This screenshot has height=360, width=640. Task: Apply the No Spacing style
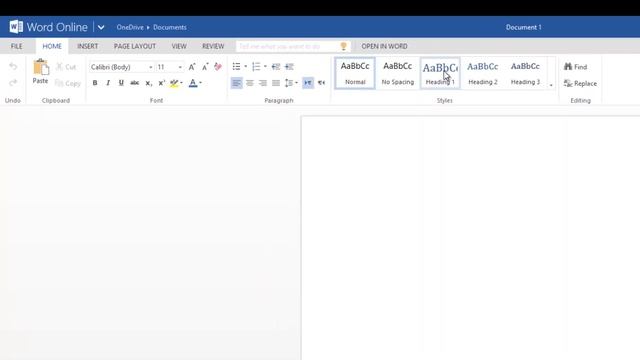click(x=398, y=73)
